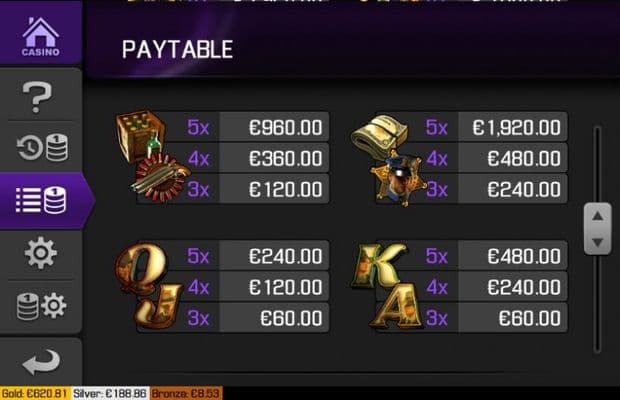Select the paytable list and coins tab

point(42,199)
